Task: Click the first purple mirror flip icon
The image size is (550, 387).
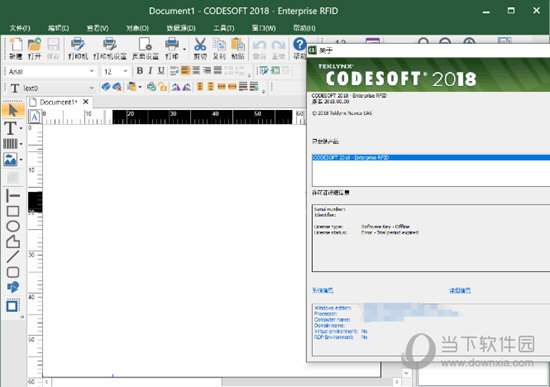Action: click(176, 87)
